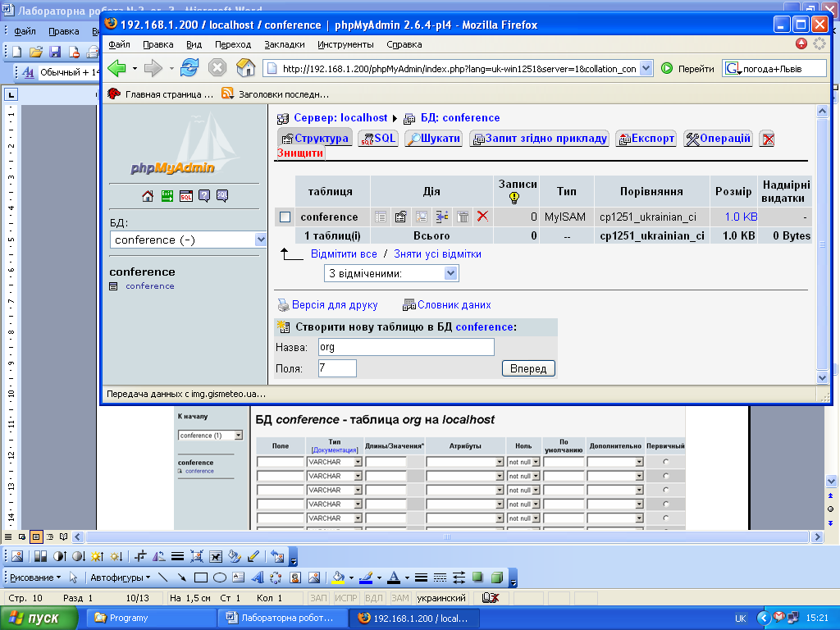The image size is (840, 630).
Task: Select primary key radio in fourth field row
Action: pyautogui.click(x=665, y=504)
